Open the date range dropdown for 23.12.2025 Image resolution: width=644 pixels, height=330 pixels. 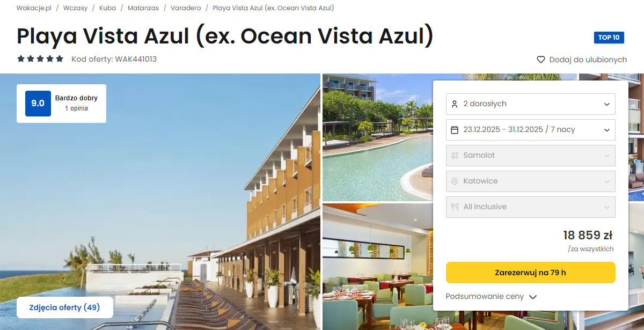click(531, 130)
